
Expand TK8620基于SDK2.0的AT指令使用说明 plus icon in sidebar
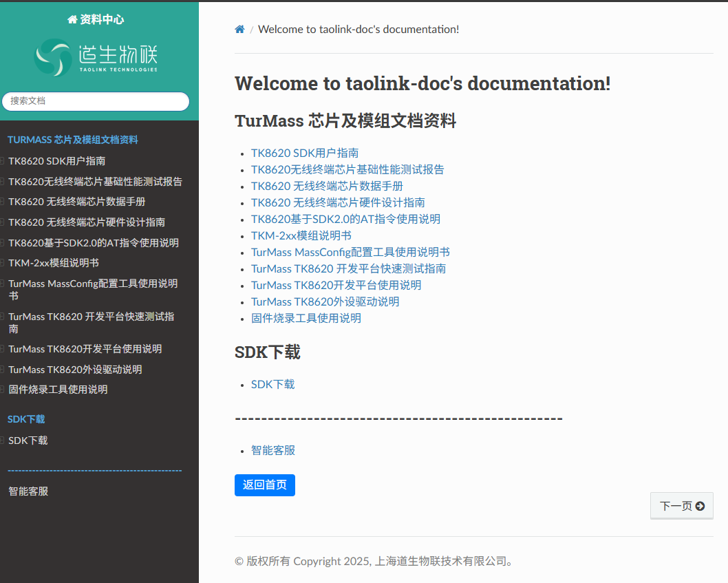[2, 242]
